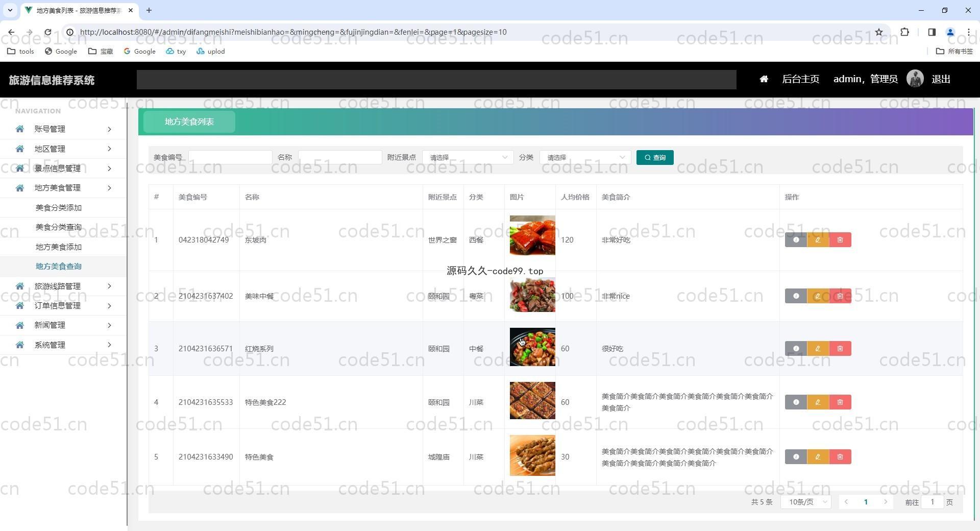Edit the 美味中餐 entry

point(818,296)
